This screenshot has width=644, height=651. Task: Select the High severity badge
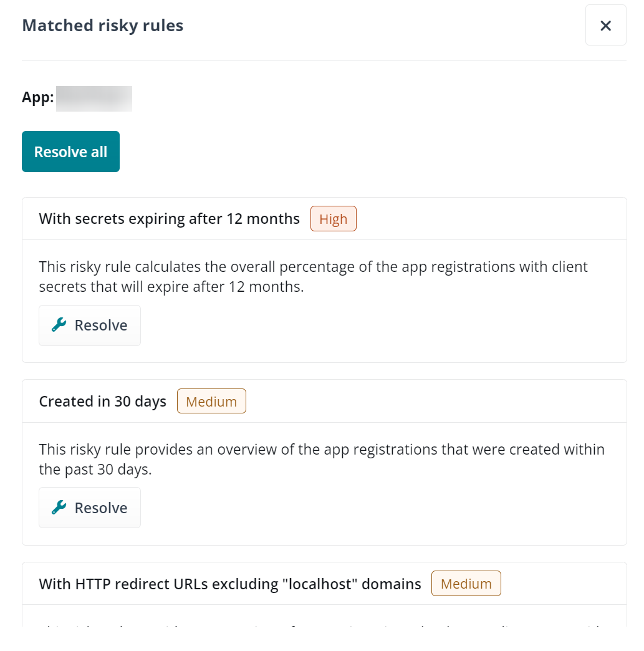click(x=333, y=219)
